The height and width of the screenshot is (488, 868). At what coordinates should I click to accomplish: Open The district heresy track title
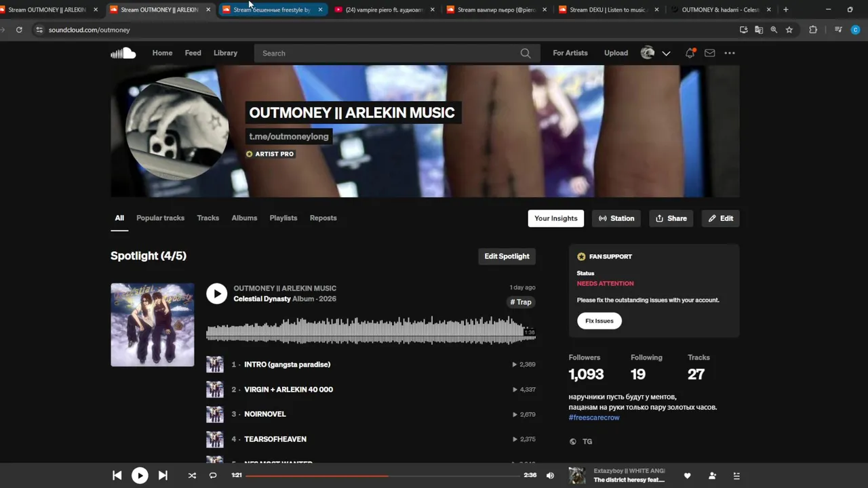tap(629, 480)
